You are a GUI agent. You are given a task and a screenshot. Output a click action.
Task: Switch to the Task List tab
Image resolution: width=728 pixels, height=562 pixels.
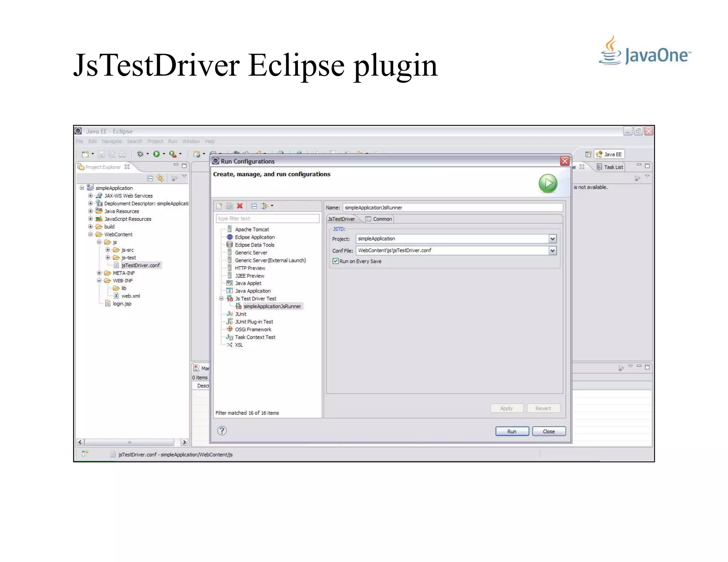tap(610, 167)
